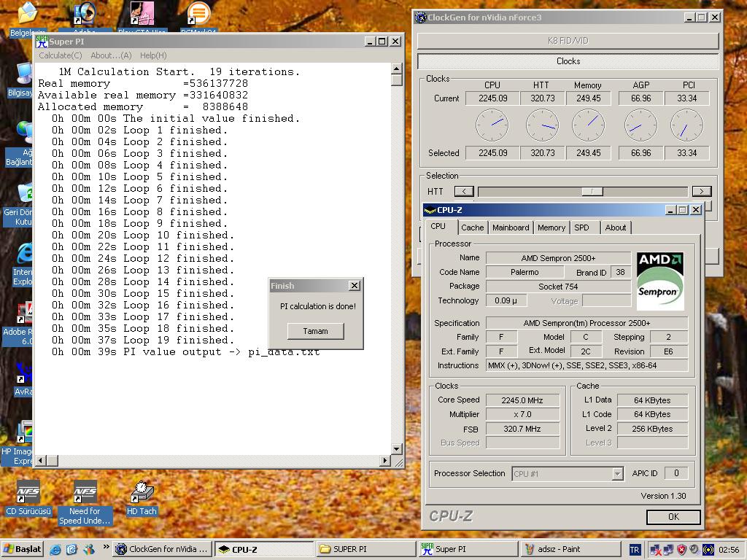Image resolution: width=747 pixels, height=560 pixels.
Task: Click the HTT decrease left arrow button
Action: coord(463,192)
